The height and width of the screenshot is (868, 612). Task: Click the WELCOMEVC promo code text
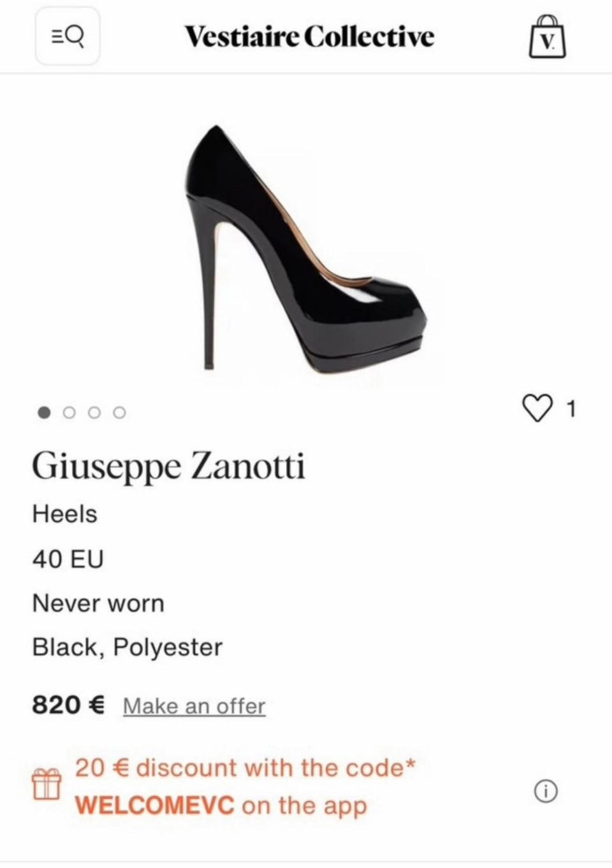pos(154,805)
